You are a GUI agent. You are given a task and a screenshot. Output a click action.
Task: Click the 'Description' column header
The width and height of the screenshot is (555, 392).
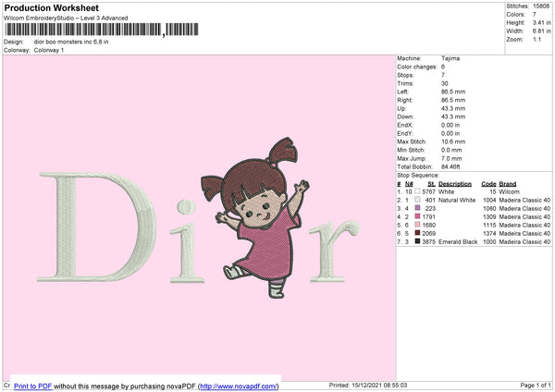[x=455, y=184]
